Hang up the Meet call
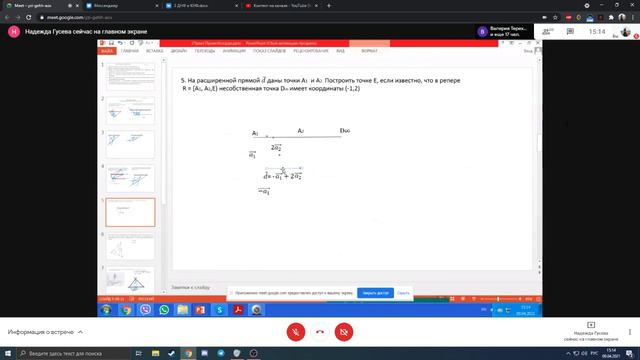Viewport: 640px width, 360px height. [x=320, y=332]
